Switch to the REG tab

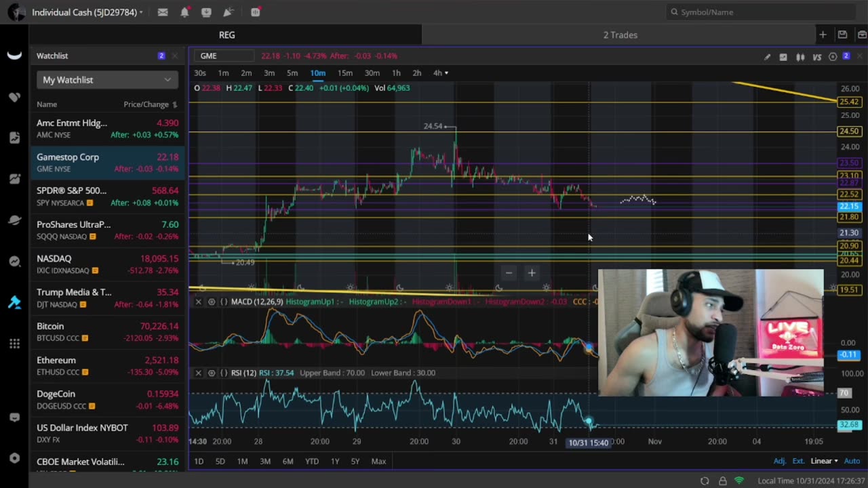226,35
